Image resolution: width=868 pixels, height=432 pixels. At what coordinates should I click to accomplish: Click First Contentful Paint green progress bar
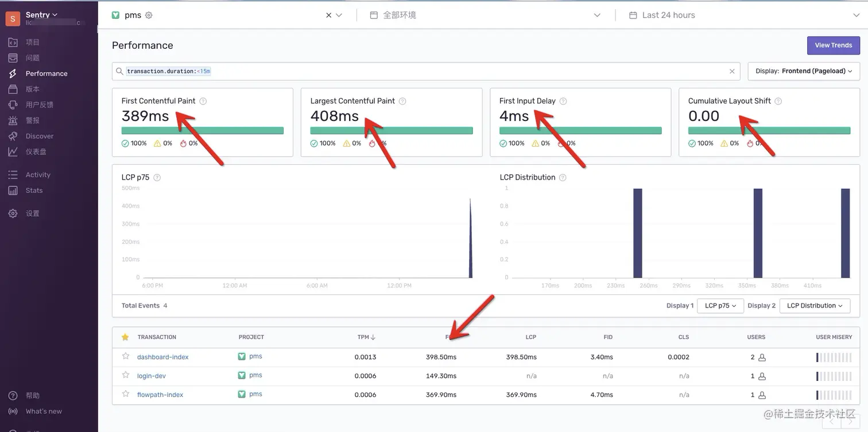203,131
